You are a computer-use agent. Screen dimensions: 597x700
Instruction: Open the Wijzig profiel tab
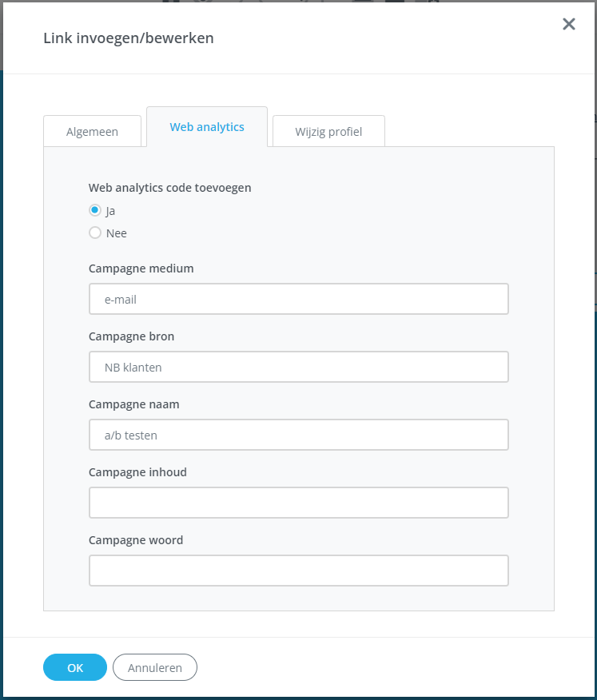[x=328, y=132]
